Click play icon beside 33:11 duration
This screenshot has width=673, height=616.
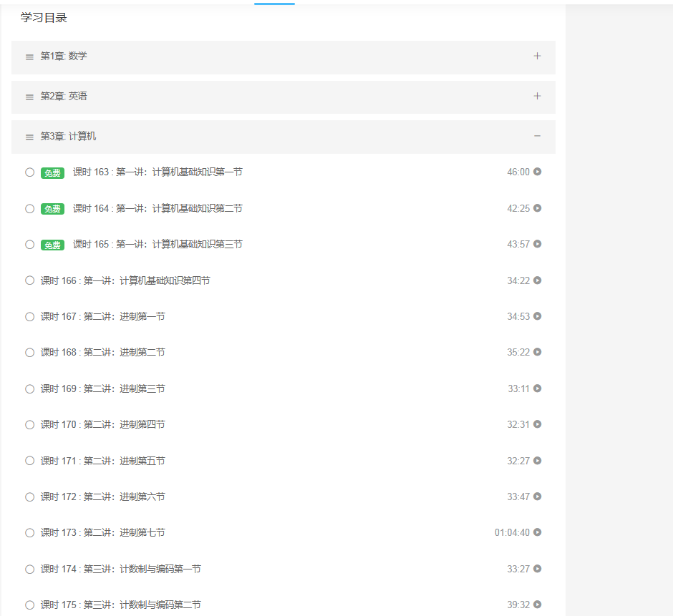tap(537, 388)
